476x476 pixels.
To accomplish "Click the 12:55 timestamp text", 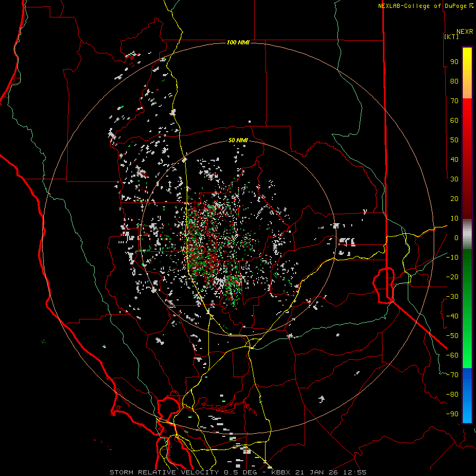I will pyautogui.click(x=355, y=472).
